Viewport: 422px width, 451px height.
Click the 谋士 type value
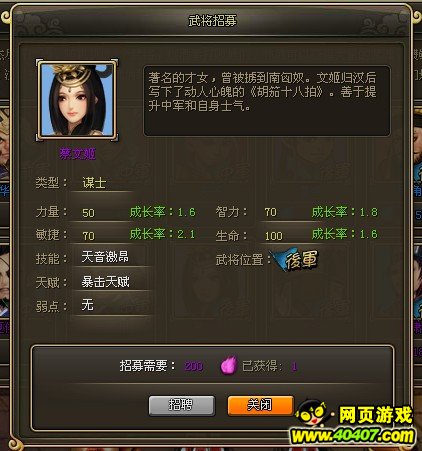94,183
